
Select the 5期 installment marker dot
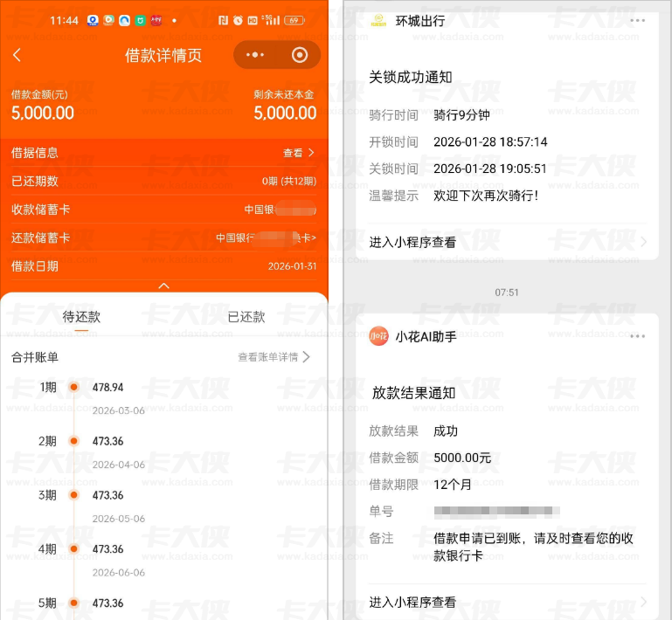[73, 603]
